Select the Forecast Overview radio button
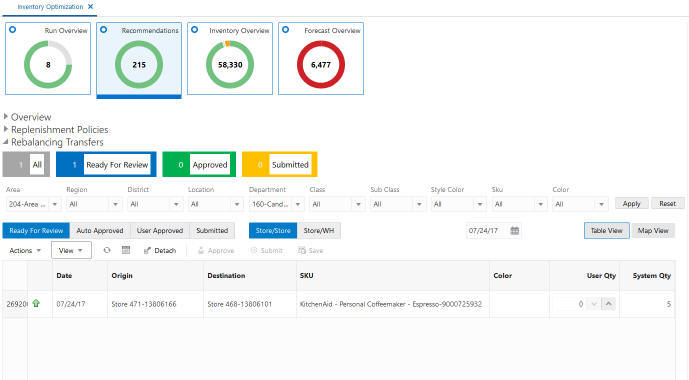 tap(286, 29)
